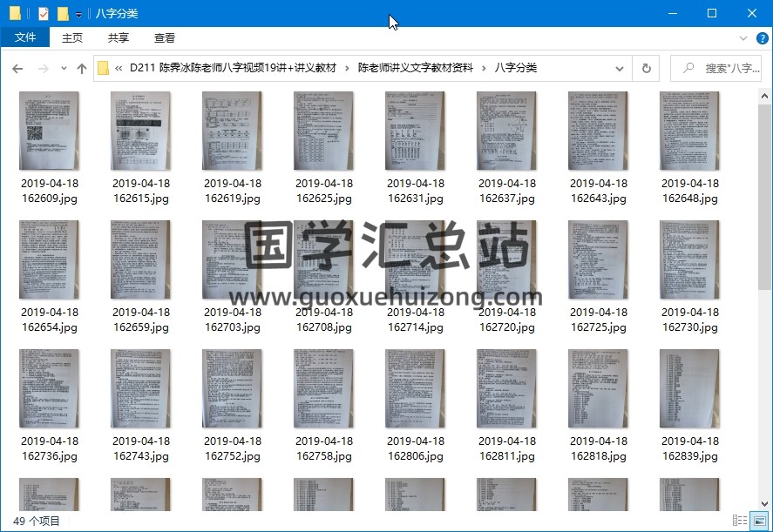Viewport: 773px width, 532px height.
Task: Click the search box for 八字分类
Action: point(717,69)
